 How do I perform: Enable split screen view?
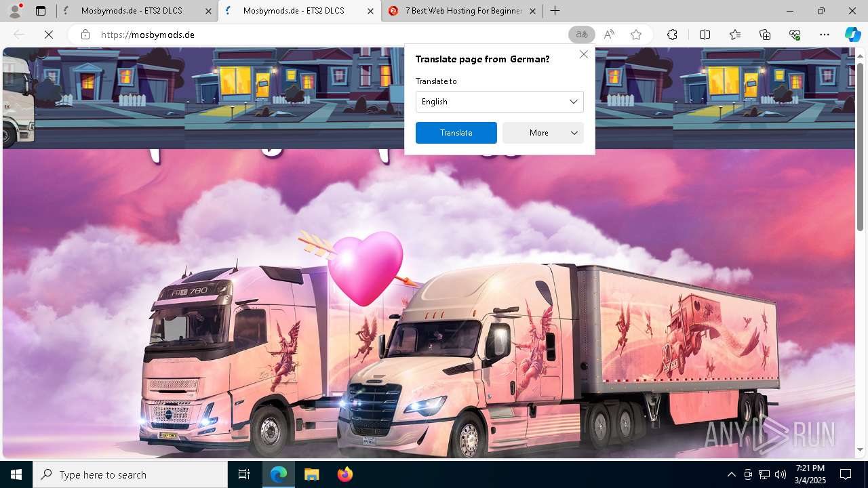pyautogui.click(x=705, y=35)
